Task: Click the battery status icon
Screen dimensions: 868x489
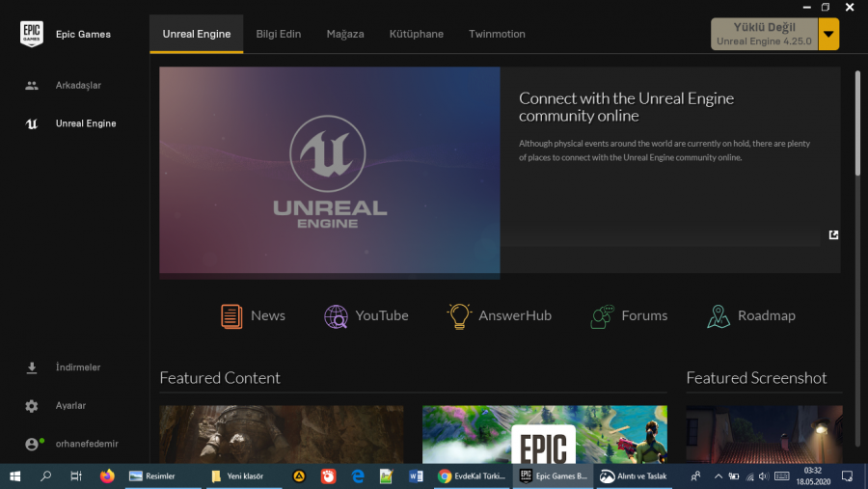Action: click(x=734, y=476)
